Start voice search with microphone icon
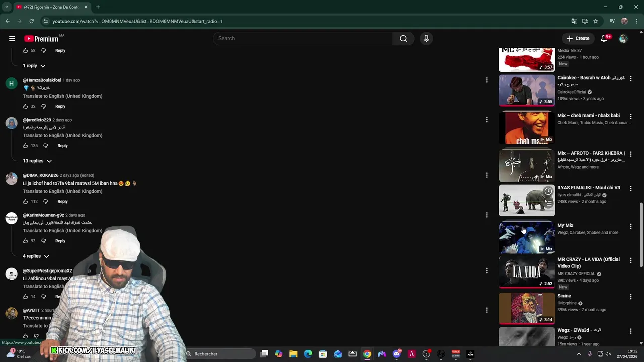644x362 pixels. (426, 38)
